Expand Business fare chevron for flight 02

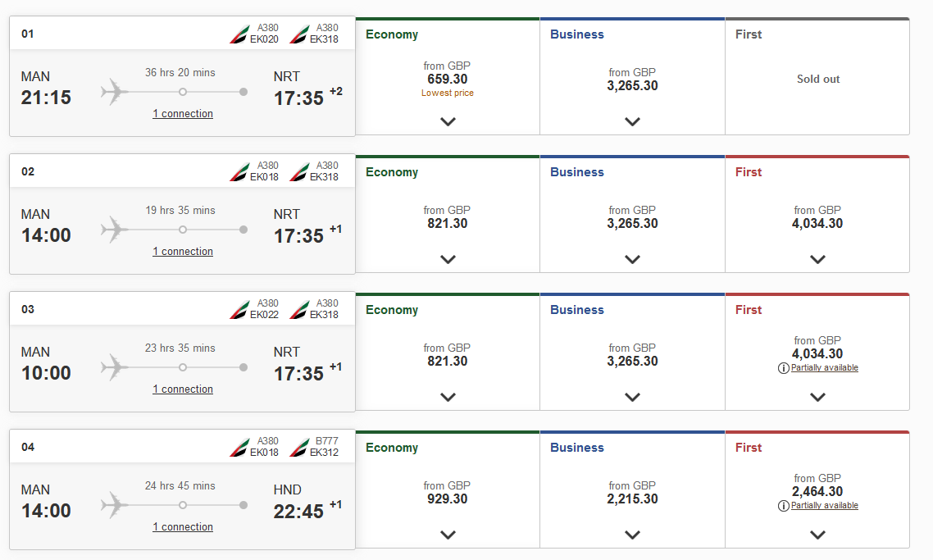632,259
